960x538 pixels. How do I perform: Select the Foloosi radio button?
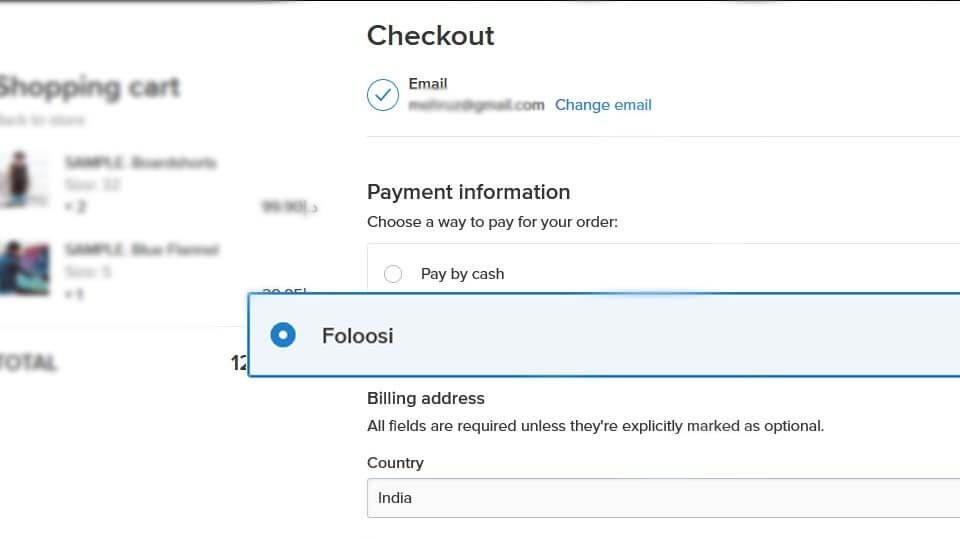tap(283, 335)
